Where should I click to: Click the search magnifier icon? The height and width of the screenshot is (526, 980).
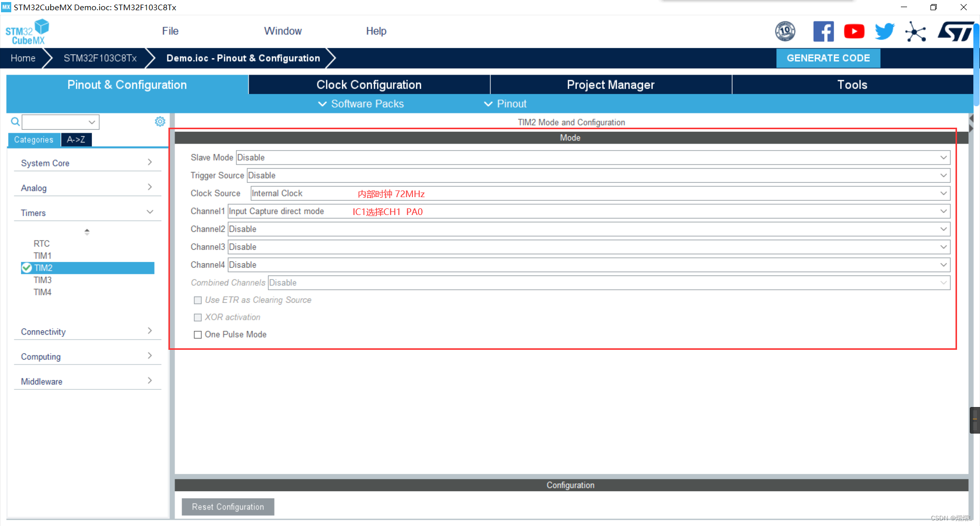[x=15, y=122]
